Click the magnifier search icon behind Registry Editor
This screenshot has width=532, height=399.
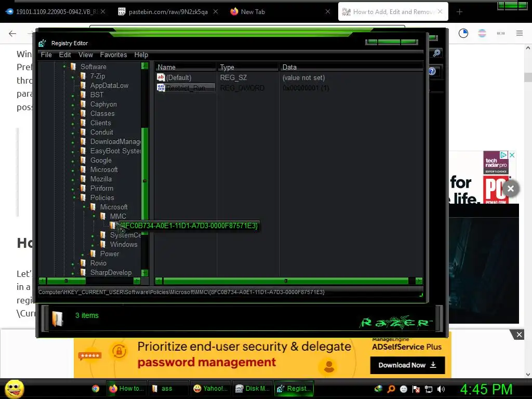click(437, 53)
